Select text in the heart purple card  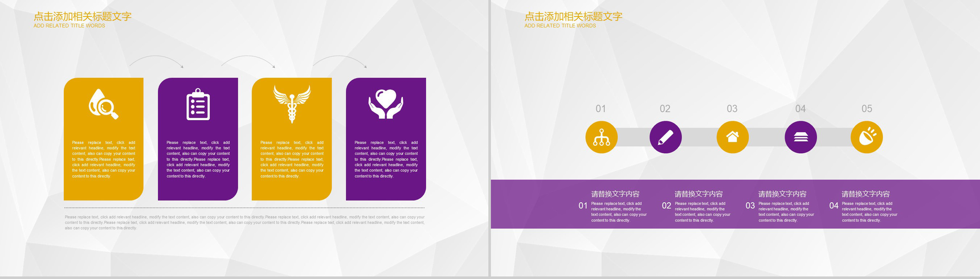point(386,159)
